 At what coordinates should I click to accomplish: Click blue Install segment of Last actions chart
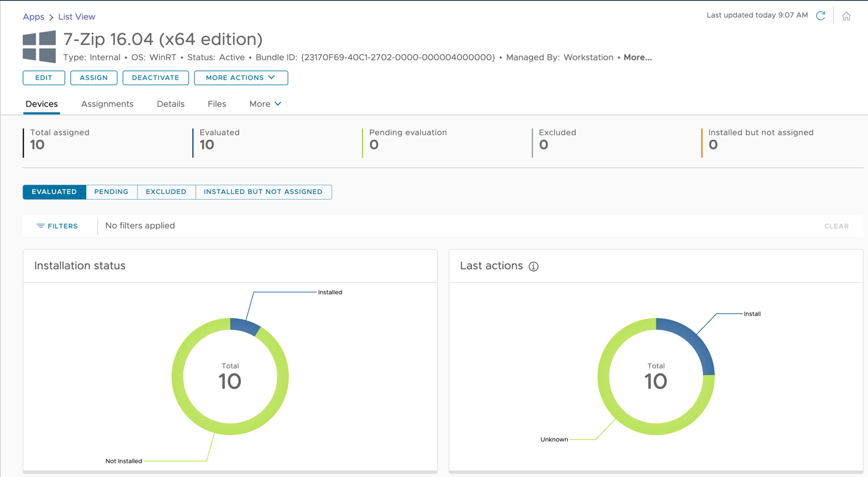point(694,339)
